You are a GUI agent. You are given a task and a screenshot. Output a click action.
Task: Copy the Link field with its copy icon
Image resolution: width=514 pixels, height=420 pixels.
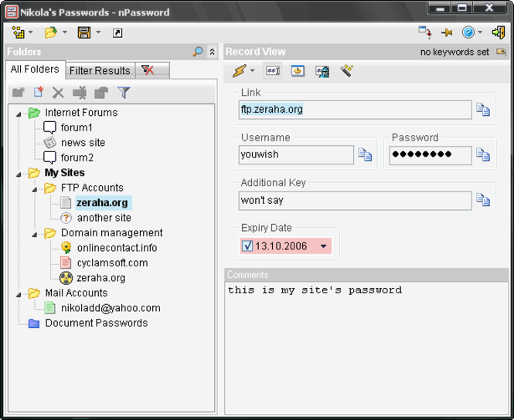pos(483,110)
